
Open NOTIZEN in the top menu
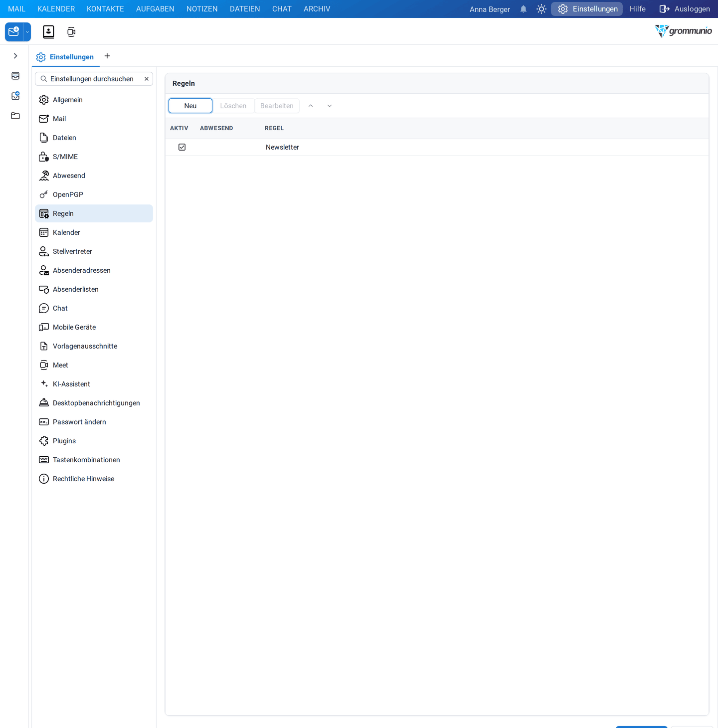point(202,9)
